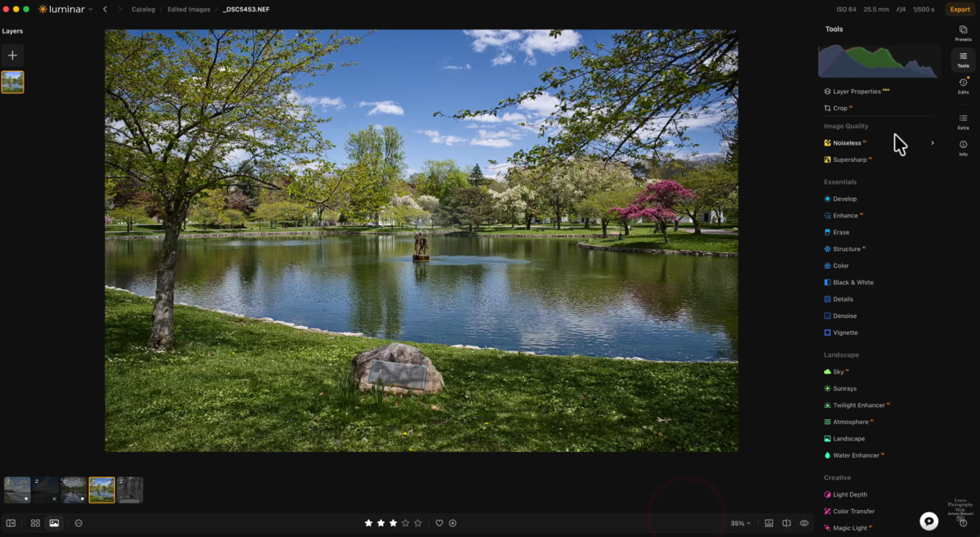Screen dimensions: 980x537
Task: Switch to the Extra tab
Action: click(963, 122)
